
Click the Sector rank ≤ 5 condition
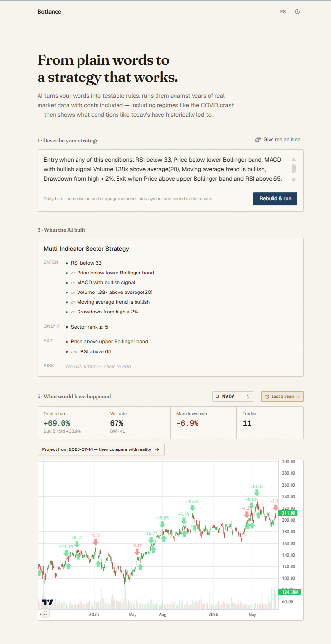click(x=89, y=327)
